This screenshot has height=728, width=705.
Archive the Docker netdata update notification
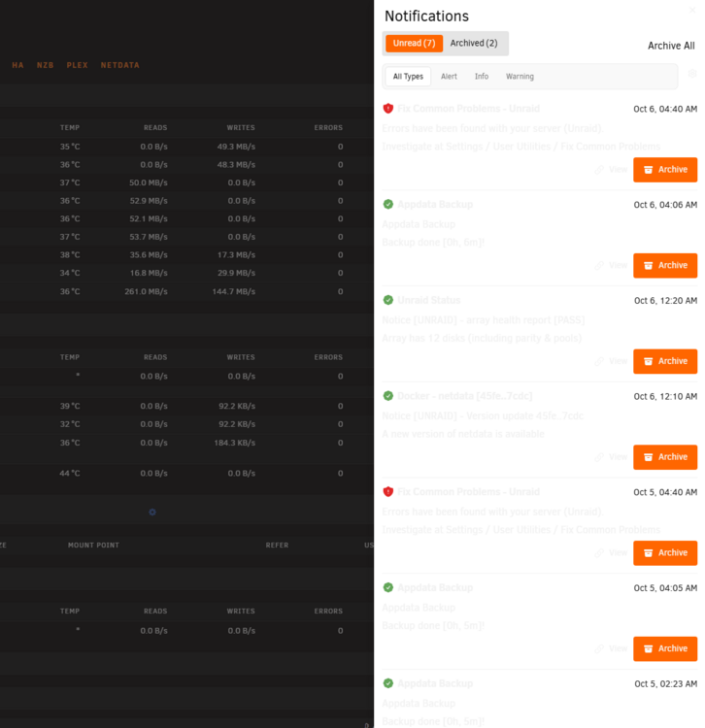pyautogui.click(x=665, y=457)
